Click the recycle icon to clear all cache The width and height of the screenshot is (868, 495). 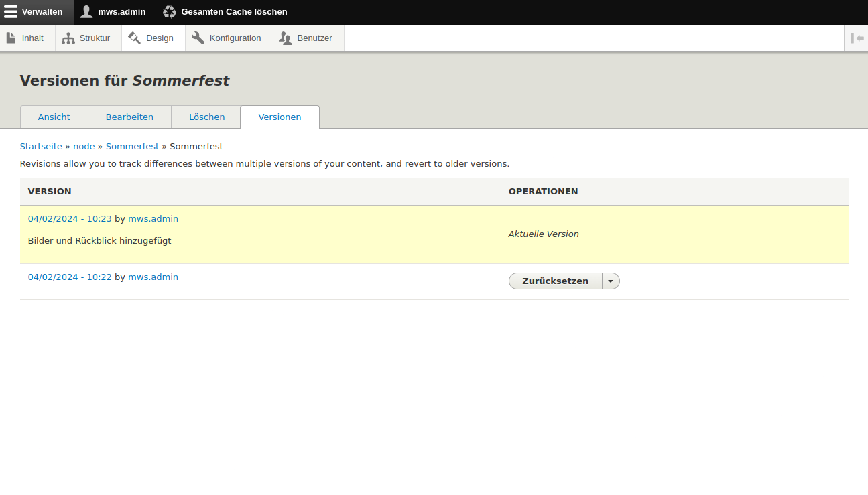(170, 12)
